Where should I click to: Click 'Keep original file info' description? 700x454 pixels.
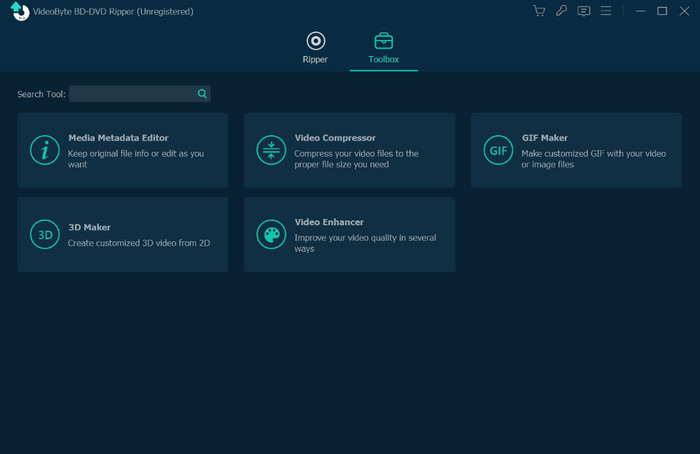pos(136,159)
